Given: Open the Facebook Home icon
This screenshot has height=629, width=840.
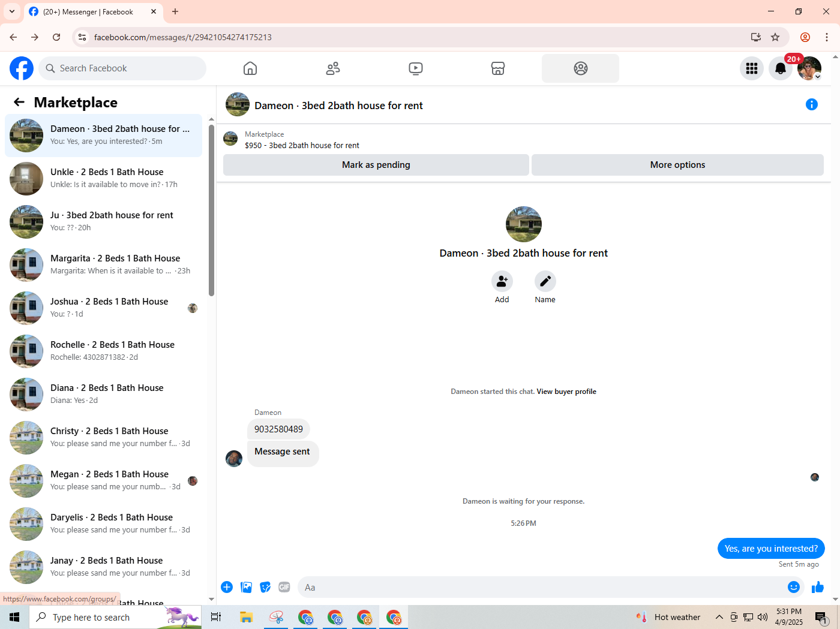Looking at the screenshot, I should (x=250, y=68).
